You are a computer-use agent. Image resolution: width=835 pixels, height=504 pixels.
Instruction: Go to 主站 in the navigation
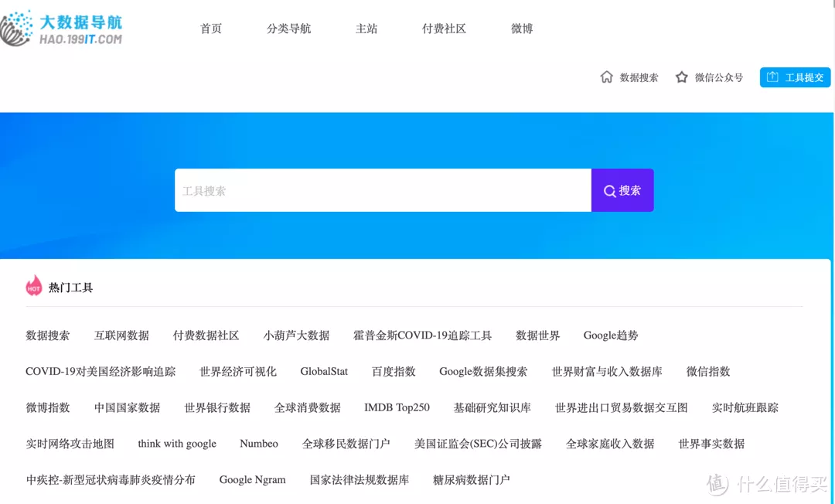click(x=366, y=29)
